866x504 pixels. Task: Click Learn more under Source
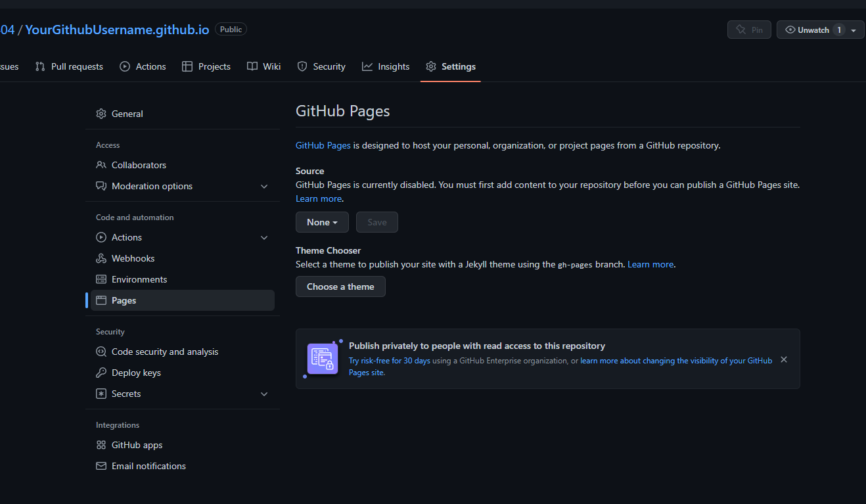pos(319,198)
